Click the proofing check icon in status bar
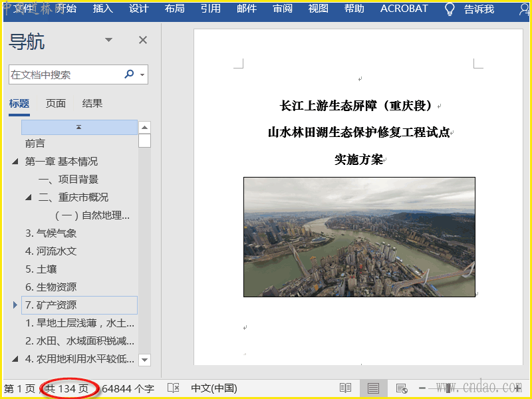The width and height of the screenshot is (532, 399). (x=173, y=388)
